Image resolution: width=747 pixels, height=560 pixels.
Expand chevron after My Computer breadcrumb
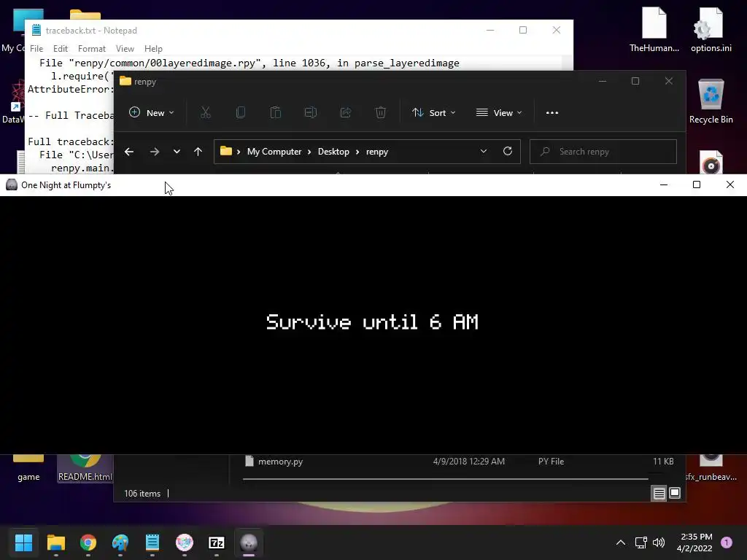coord(309,152)
